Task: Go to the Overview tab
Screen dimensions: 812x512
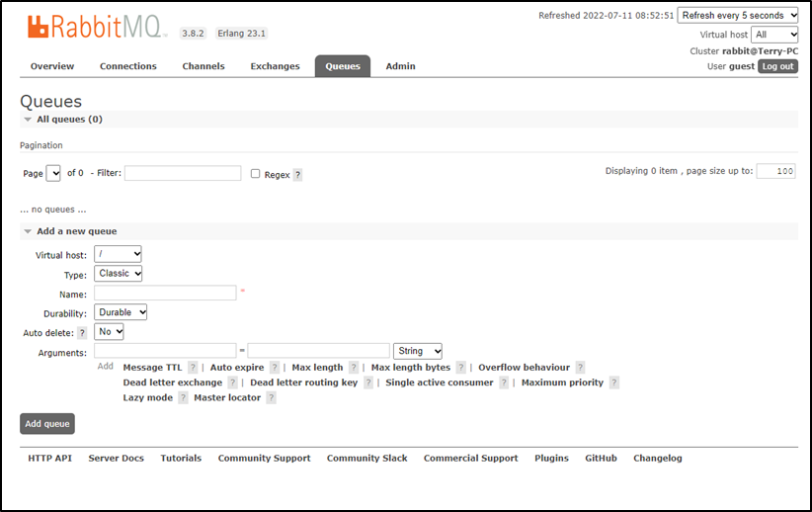Action: tap(52, 66)
